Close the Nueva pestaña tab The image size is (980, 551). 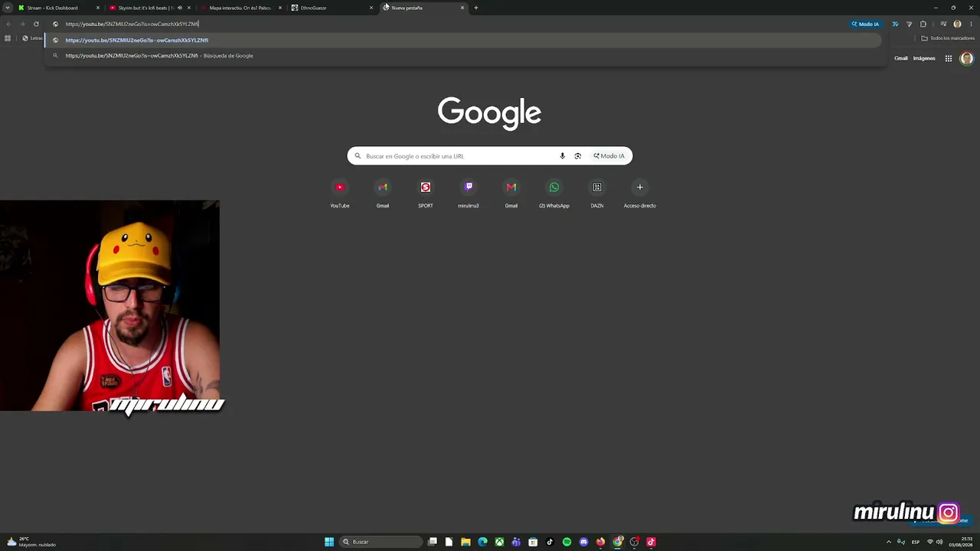click(462, 8)
